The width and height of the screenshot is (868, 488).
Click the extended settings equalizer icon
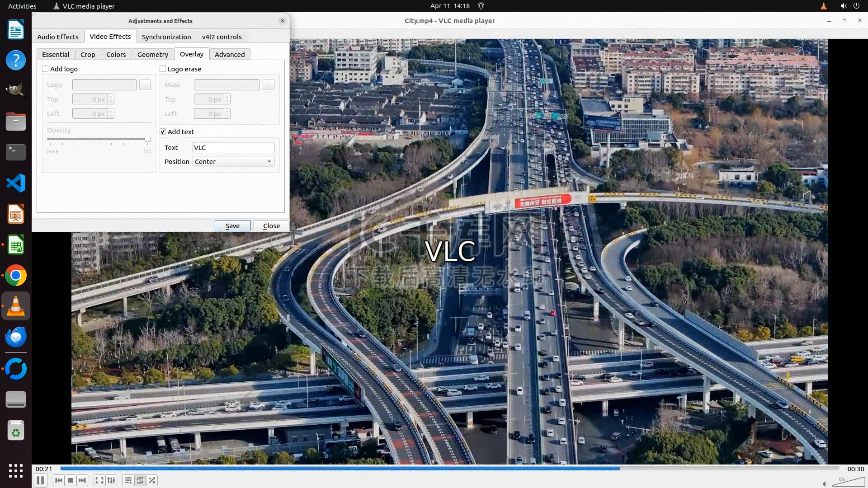pos(111,480)
